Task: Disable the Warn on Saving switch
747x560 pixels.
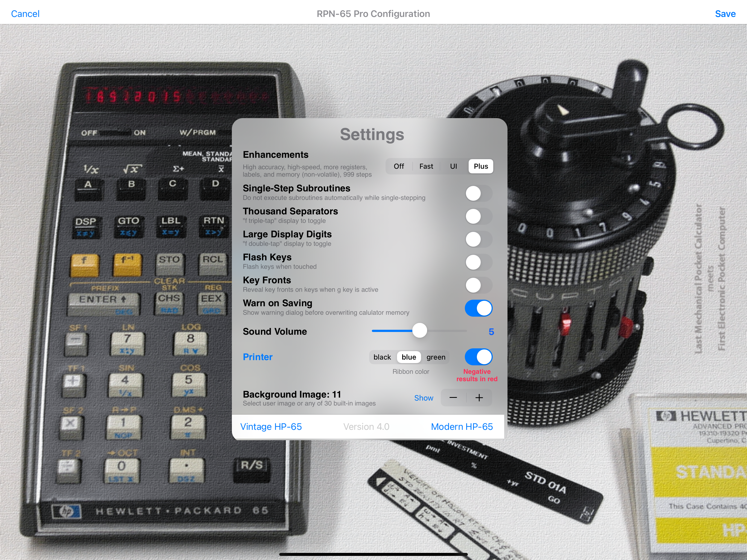Action: (478, 308)
